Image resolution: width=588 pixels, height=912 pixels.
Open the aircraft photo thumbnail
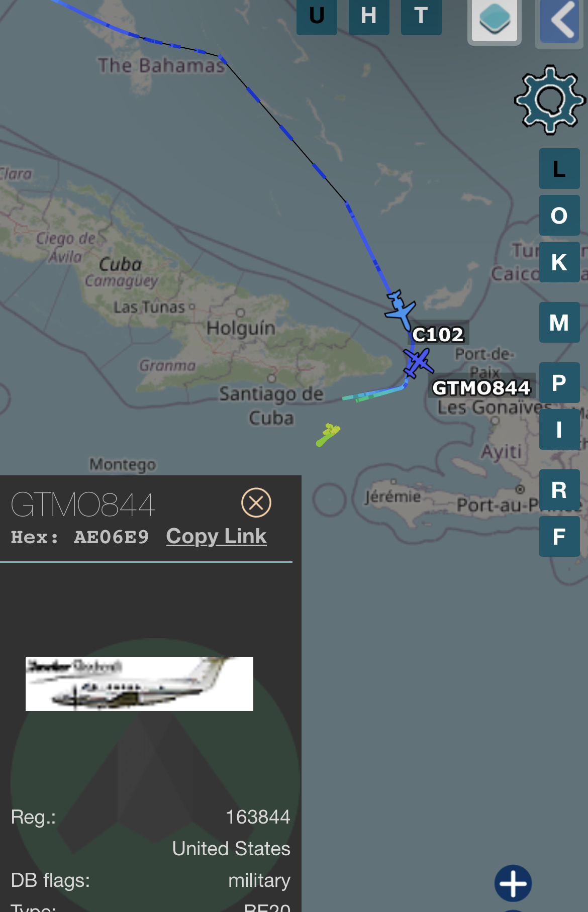pyautogui.click(x=139, y=684)
